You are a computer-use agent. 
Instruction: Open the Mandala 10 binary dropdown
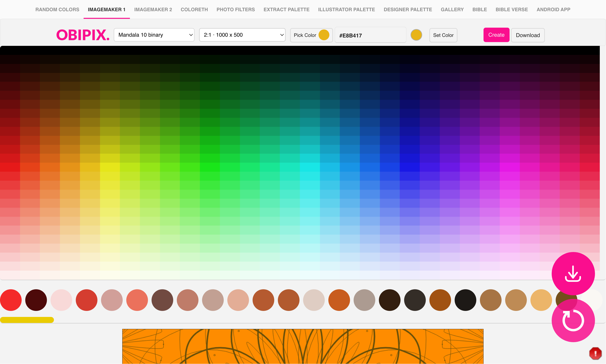(x=154, y=35)
